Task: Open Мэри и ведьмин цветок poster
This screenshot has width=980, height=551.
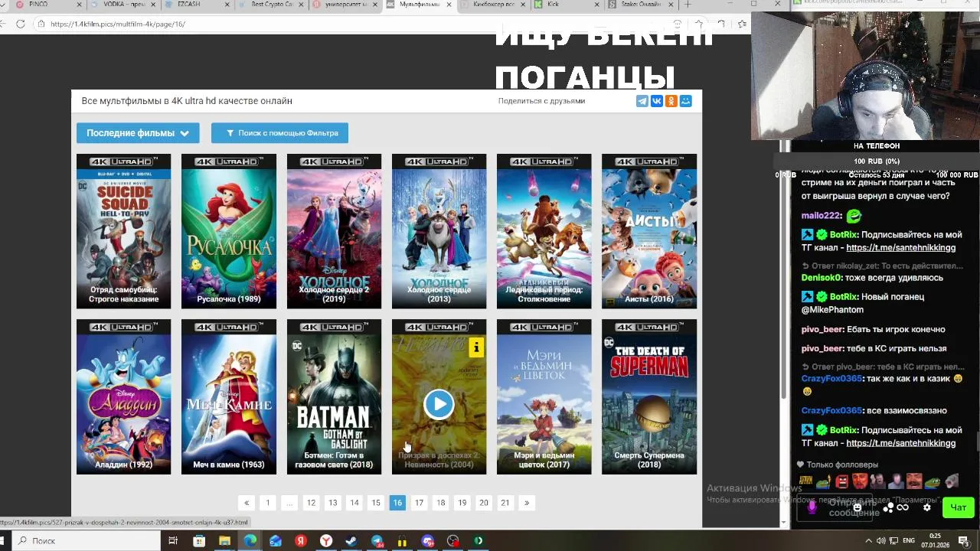Action: pos(544,396)
